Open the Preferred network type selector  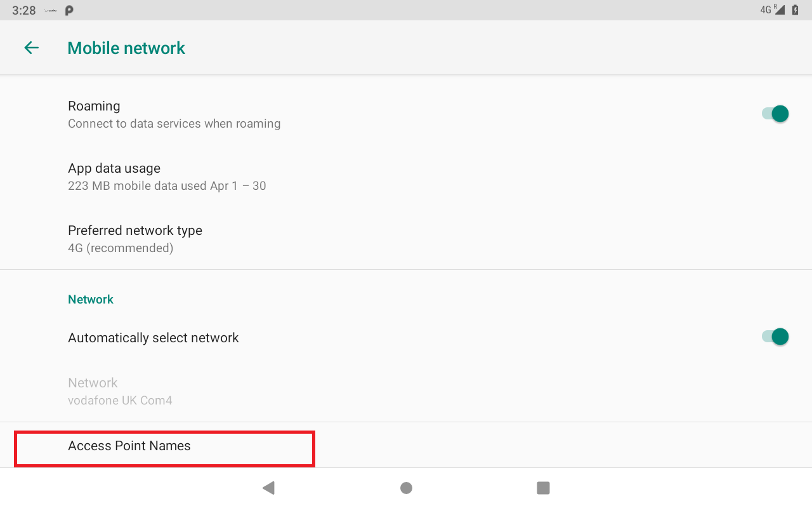click(x=406, y=239)
